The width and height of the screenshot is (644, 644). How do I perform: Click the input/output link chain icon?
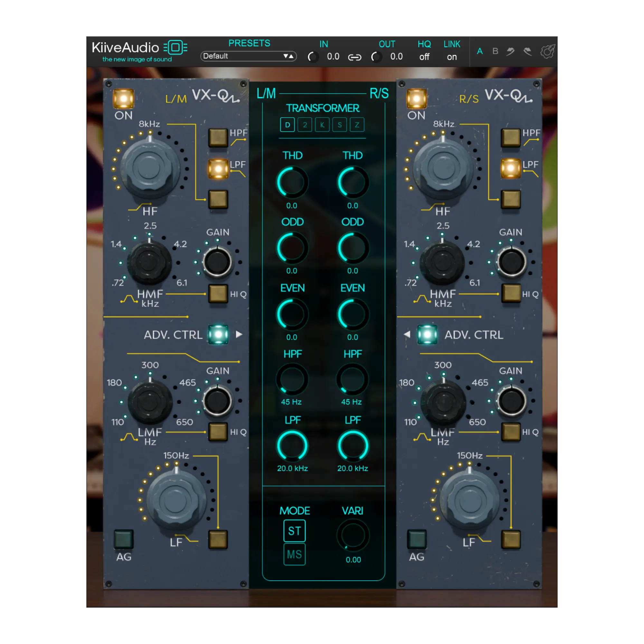coord(354,57)
